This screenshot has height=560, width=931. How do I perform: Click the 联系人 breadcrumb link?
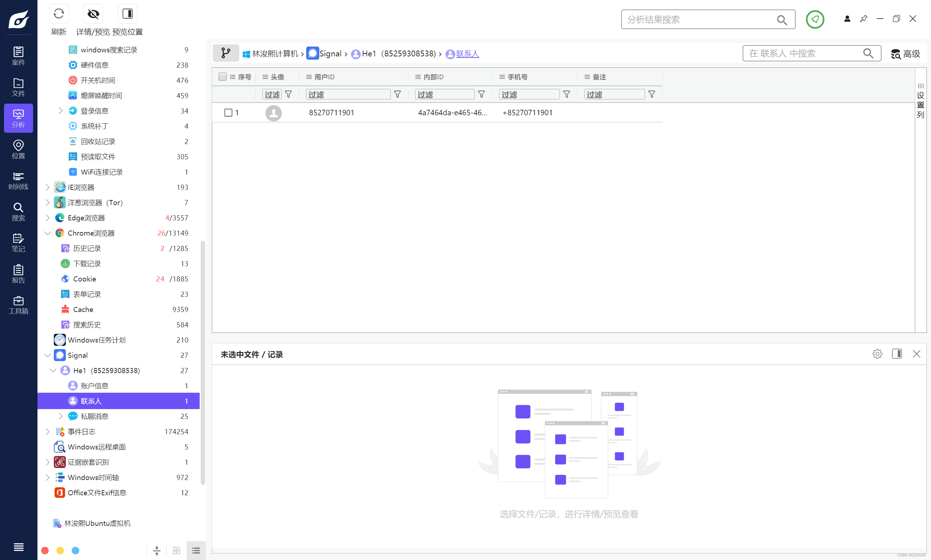coord(467,53)
